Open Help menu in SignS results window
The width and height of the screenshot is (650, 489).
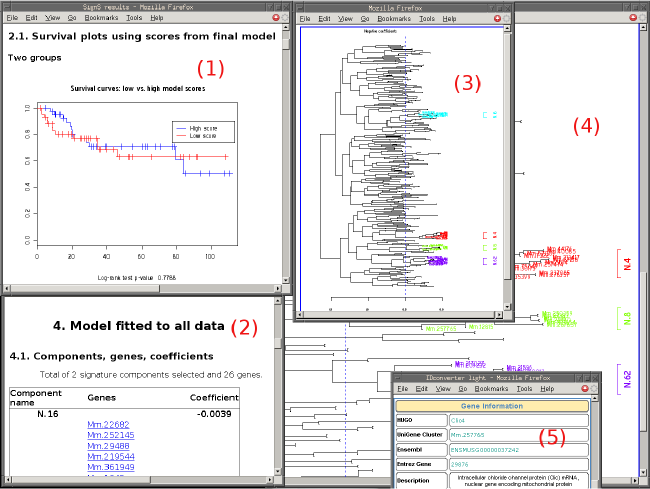coord(157,18)
